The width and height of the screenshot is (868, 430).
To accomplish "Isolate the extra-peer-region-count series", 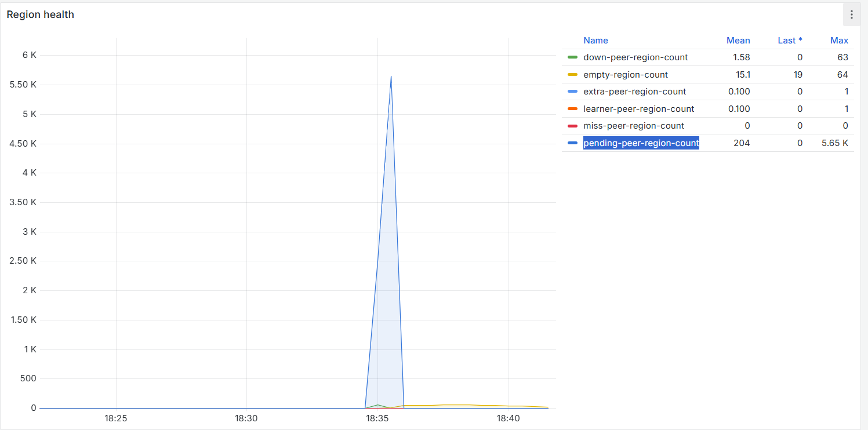I will coord(634,92).
